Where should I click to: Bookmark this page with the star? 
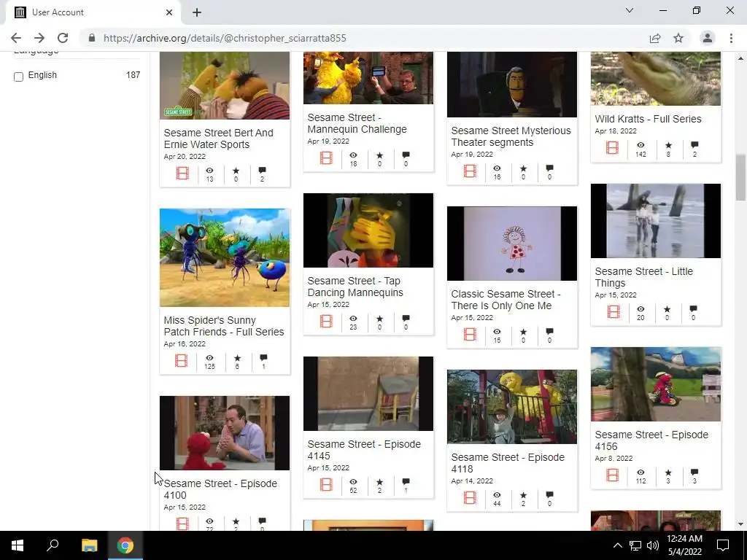[x=678, y=38]
